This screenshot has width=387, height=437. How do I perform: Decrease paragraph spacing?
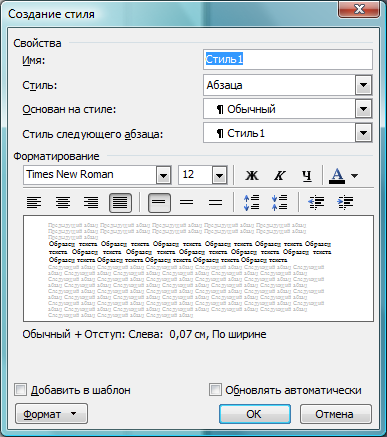pyautogui.click(x=279, y=202)
